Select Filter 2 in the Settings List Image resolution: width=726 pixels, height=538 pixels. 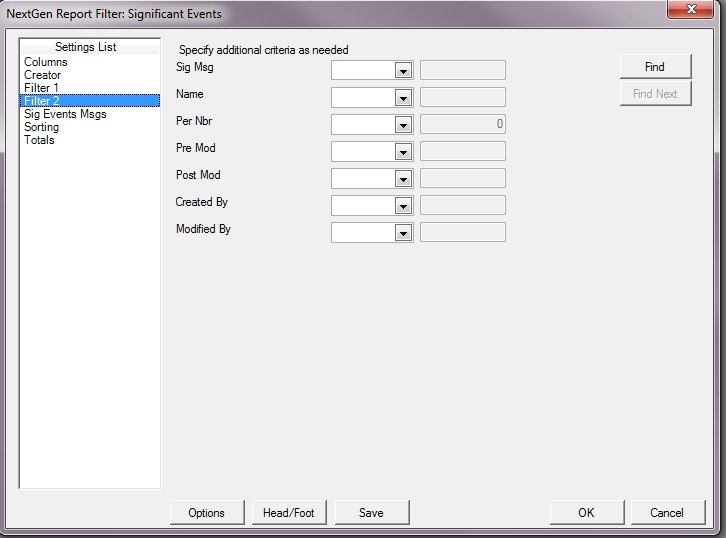tap(90, 101)
